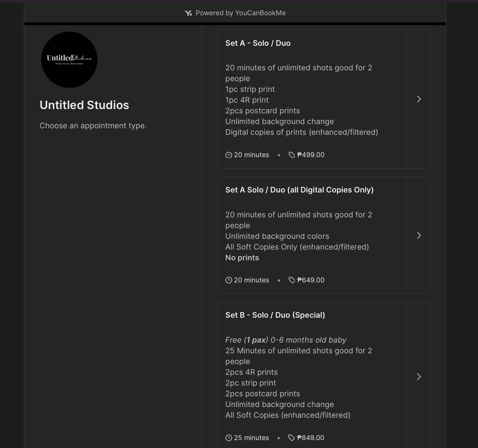Click the clock icon showing 25 minutes
This screenshot has width=478, height=448.
click(x=229, y=438)
